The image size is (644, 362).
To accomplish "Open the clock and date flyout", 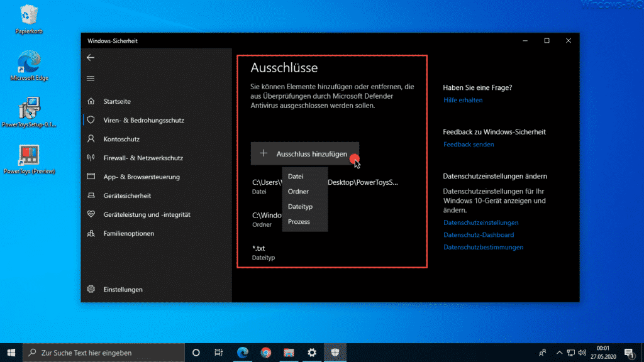I will (x=603, y=353).
